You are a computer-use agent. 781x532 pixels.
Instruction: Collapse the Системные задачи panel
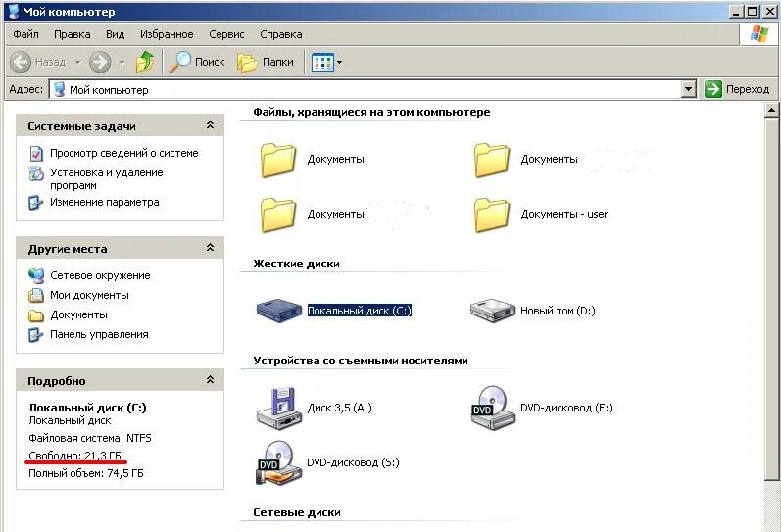pyautogui.click(x=210, y=125)
